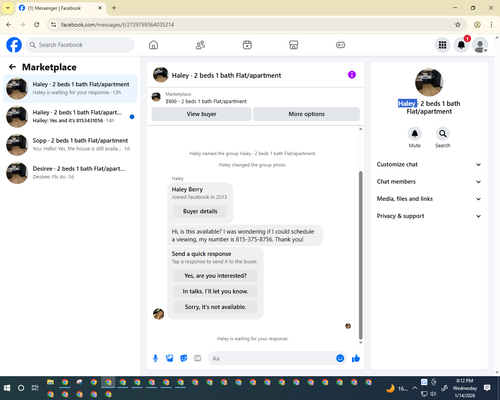Show hidden system tray icons
The width and height of the screenshot is (500, 400).
point(414,388)
